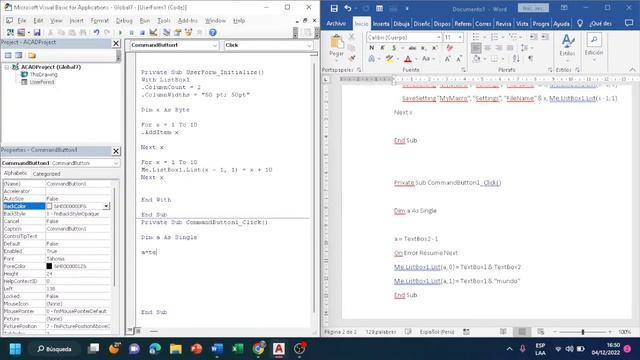Open VBA Help via the blue question mark
The height and width of the screenshot is (360, 640).
pos(213,32)
